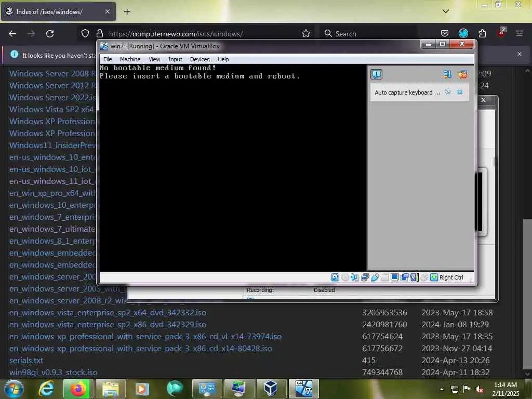Open the Firefox hamburger application menu
532x399 pixels.
point(519,33)
